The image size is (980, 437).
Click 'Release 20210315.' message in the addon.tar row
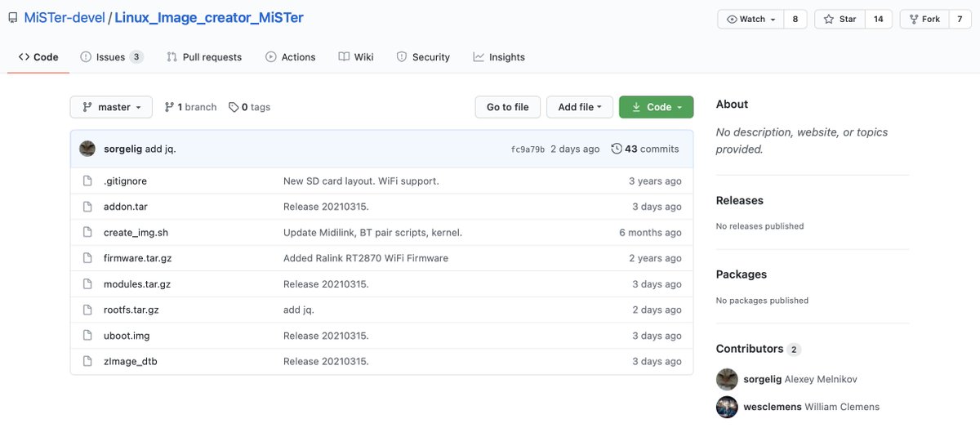326,207
